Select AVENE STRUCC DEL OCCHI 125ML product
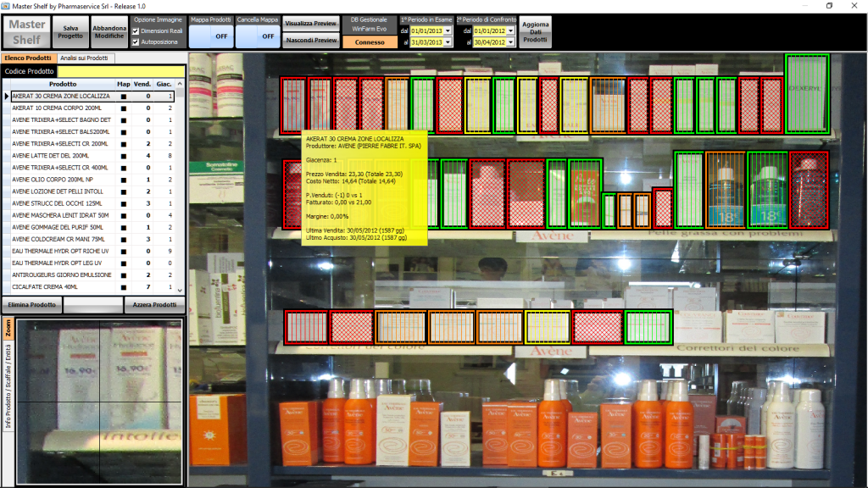The height and width of the screenshot is (488, 868). tap(88, 203)
